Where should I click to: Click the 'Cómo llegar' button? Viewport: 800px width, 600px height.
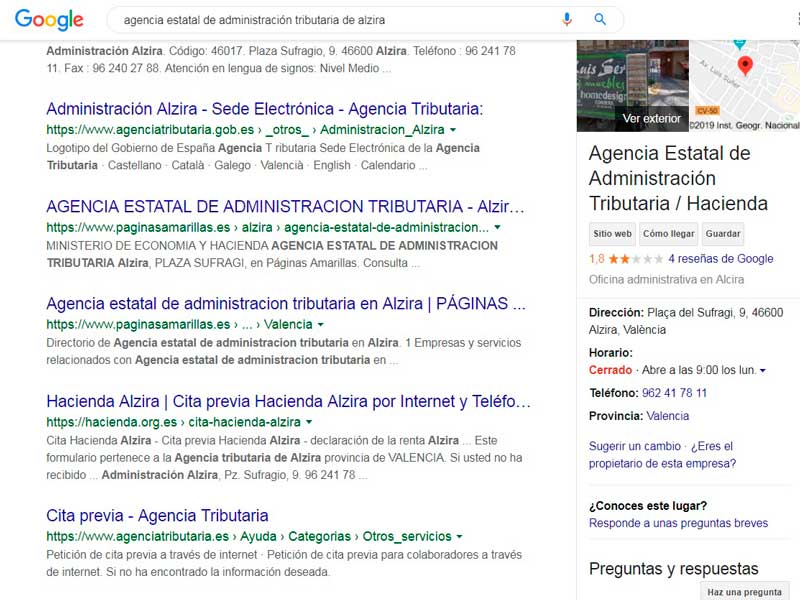coord(668,234)
